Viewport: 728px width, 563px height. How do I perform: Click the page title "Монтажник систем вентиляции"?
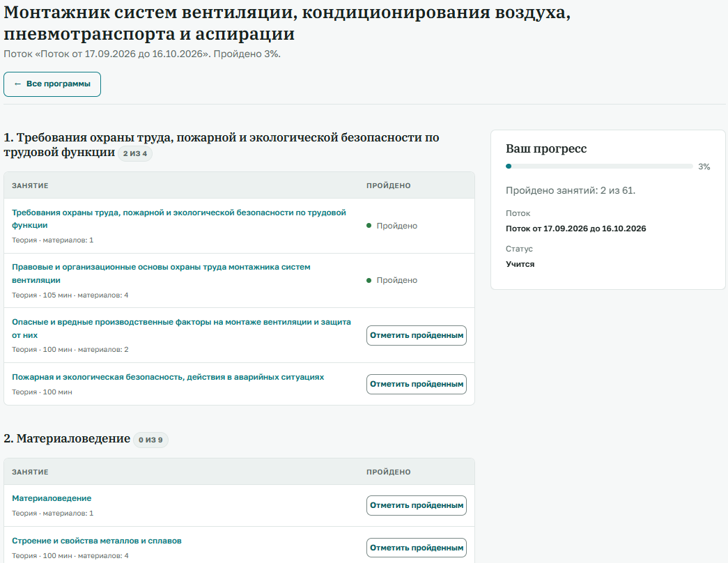[287, 23]
